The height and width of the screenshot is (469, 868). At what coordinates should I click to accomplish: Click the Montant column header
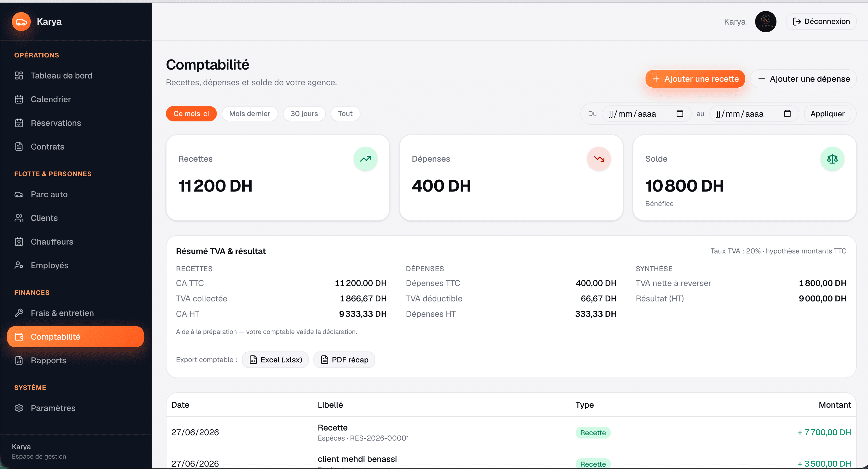pyautogui.click(x=835, y=405)
